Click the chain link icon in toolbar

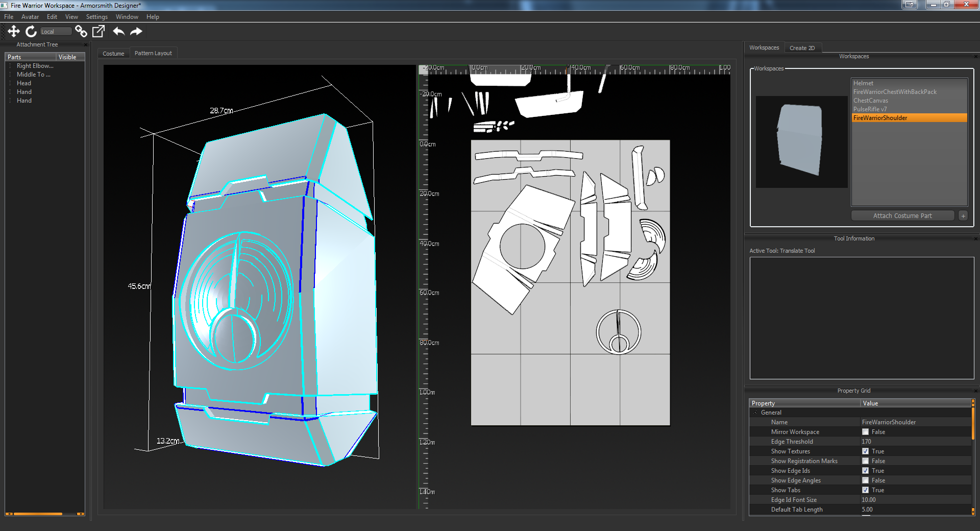pyautogui.click(x=81, y=32)
